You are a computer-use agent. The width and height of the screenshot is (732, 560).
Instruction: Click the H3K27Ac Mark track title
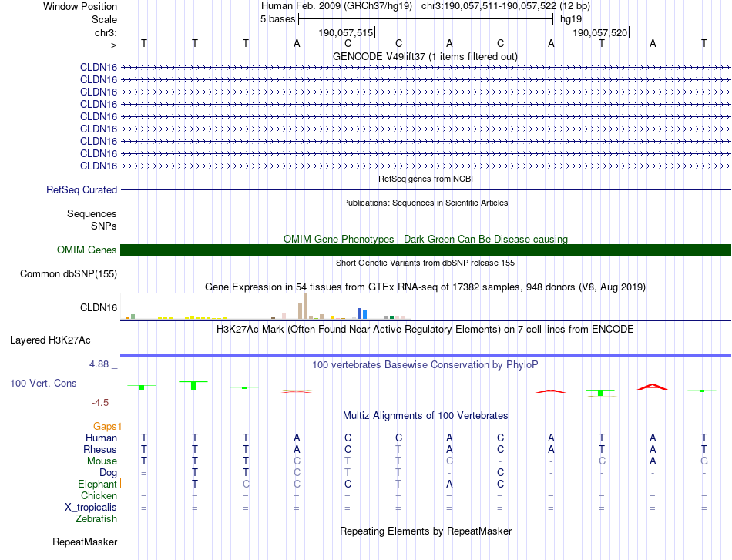point(425,330)
